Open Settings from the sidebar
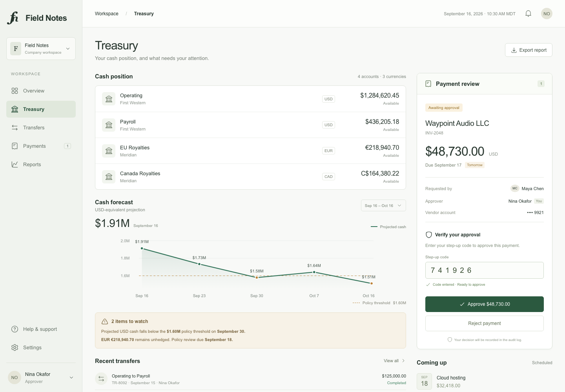The height and width of the screenshot is (392, 565). [41, 348]
